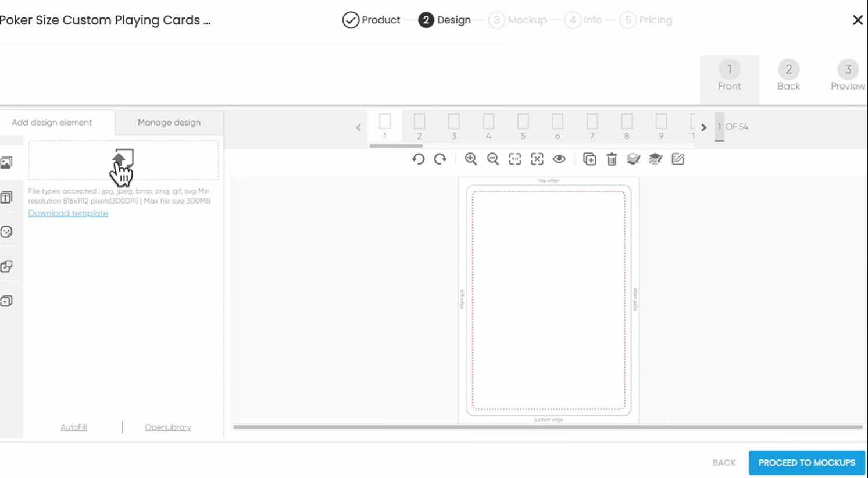Zoom in on the card canvas
This screenshot has width=868, height=478.
(471, 159)
